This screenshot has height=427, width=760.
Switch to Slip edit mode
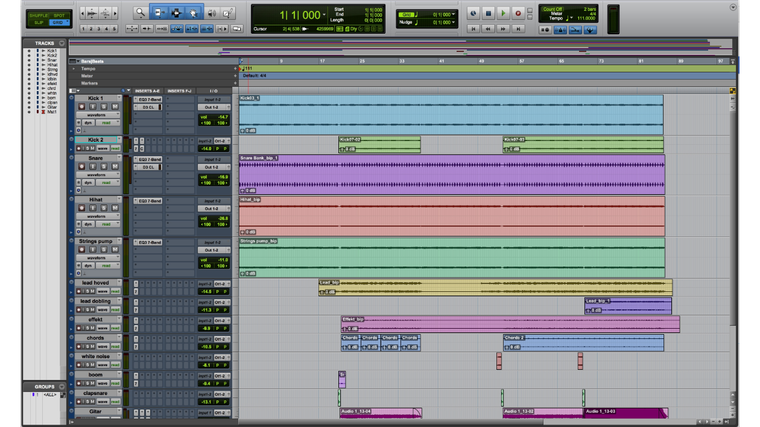[x=36, y=22]
